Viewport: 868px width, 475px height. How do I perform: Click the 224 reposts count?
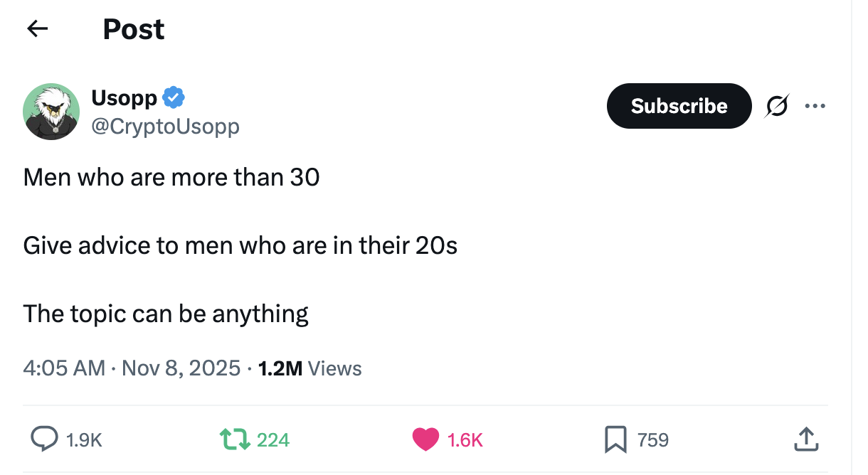click(273, 441)
